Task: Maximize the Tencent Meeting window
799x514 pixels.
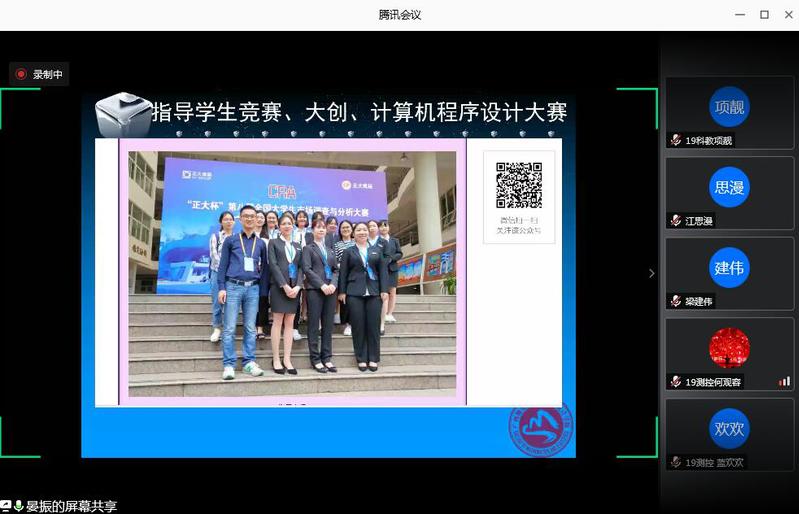Action: [x=764, y=14]
